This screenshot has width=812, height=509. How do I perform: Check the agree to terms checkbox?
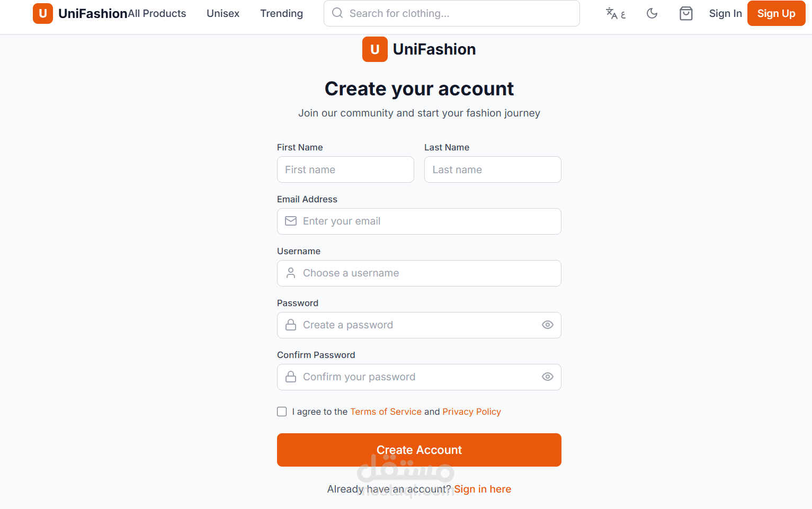[x=282, y=412]
